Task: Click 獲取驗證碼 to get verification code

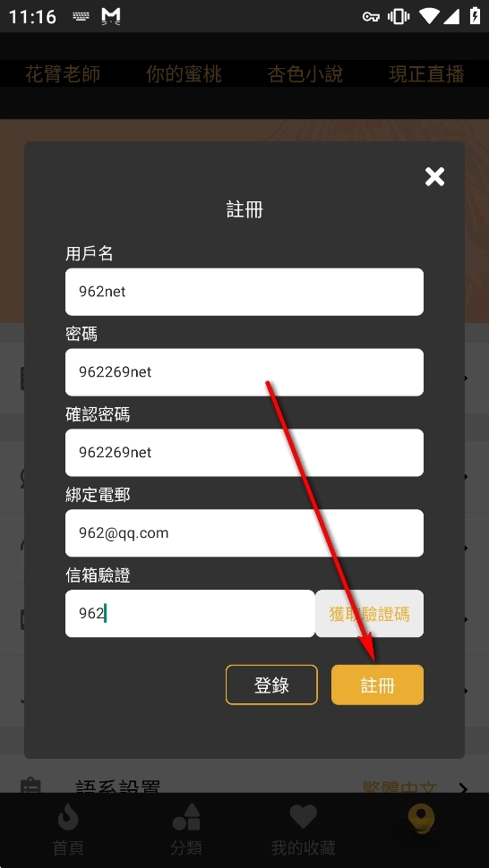Action: coord(369,613)
